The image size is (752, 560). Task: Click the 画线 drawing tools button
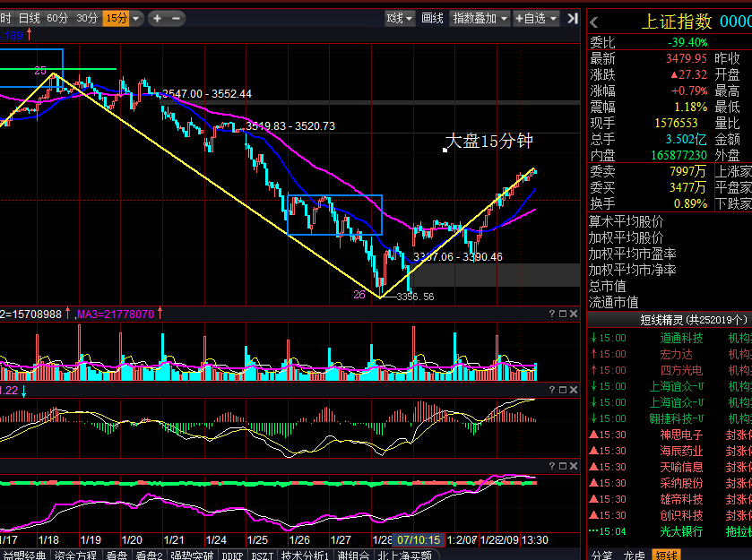432,19
